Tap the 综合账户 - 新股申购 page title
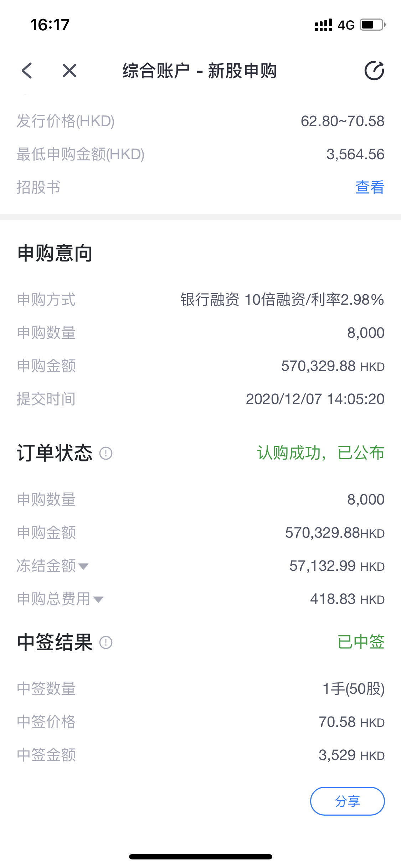The width and height of the screenshot is (401, 868). pyautogui.click(x=200, y=71)
